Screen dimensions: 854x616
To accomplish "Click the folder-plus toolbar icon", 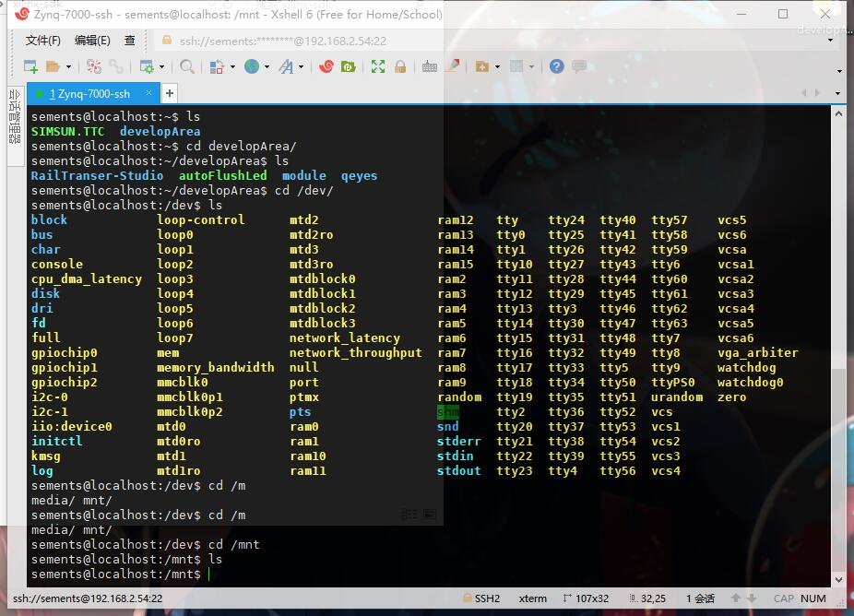I will (x=482, y=66).
